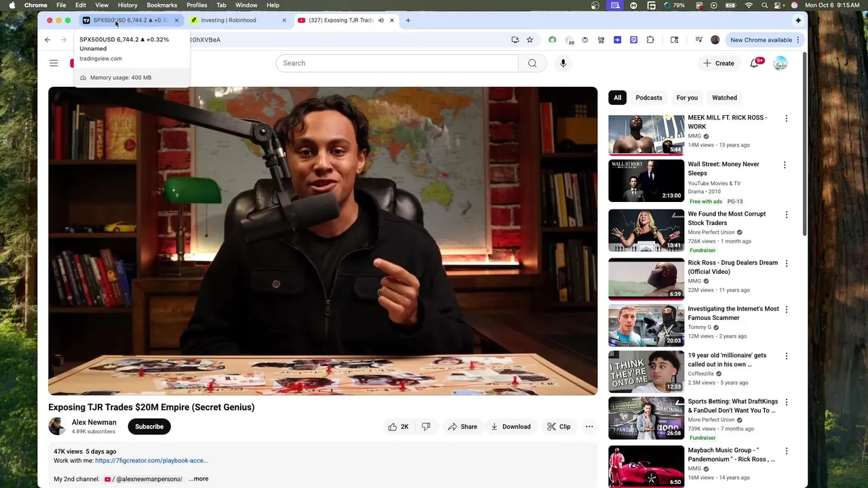
Task: Open the Apple menu
Action: pyautogui.click(x=12, y=5)
